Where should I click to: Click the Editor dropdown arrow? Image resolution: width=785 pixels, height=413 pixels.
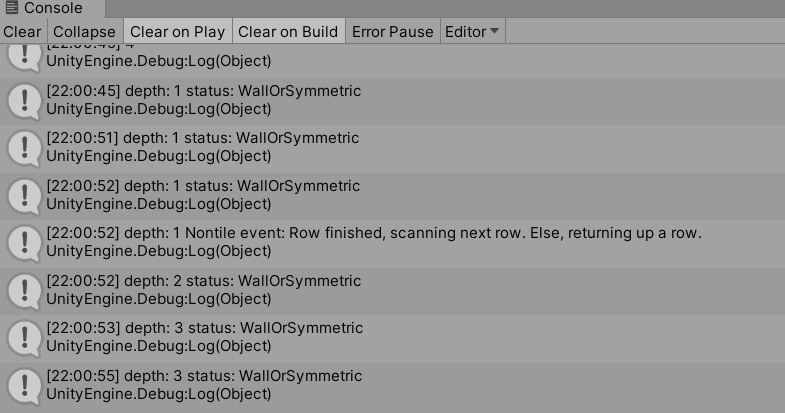coord(495,31)
